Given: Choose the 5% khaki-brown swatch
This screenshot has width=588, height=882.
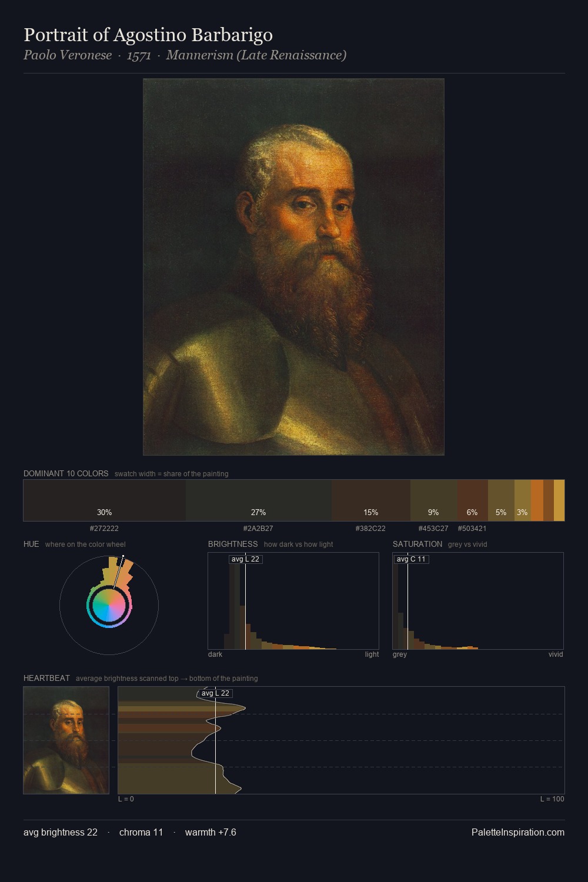Looking at the screenshot, I should [501, 500].
